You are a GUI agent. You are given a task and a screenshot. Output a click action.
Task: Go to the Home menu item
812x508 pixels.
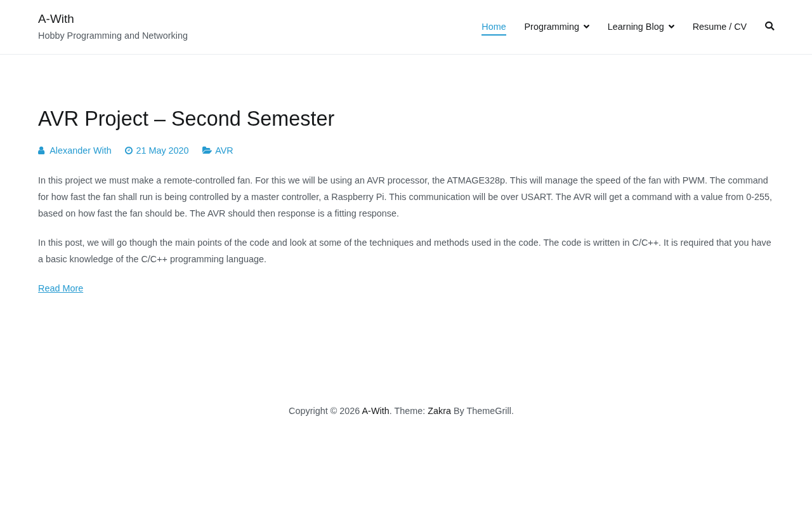tap(494, 27)
